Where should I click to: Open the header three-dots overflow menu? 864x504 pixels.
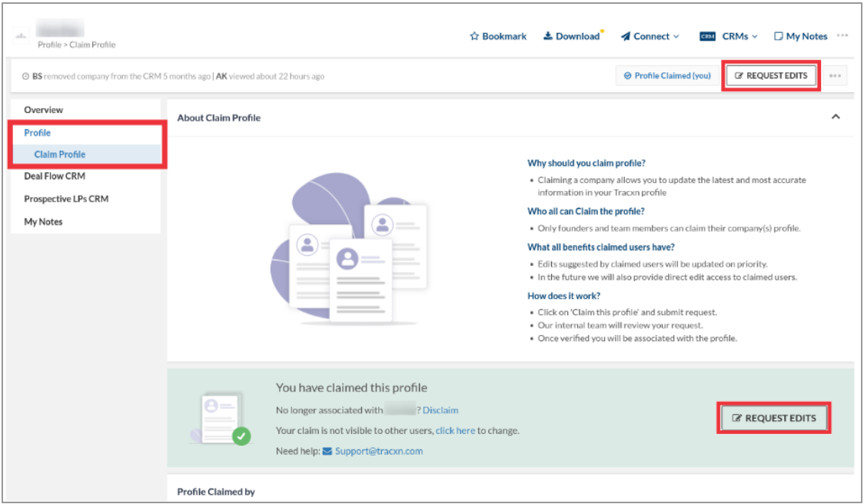(x=842, y=35)
